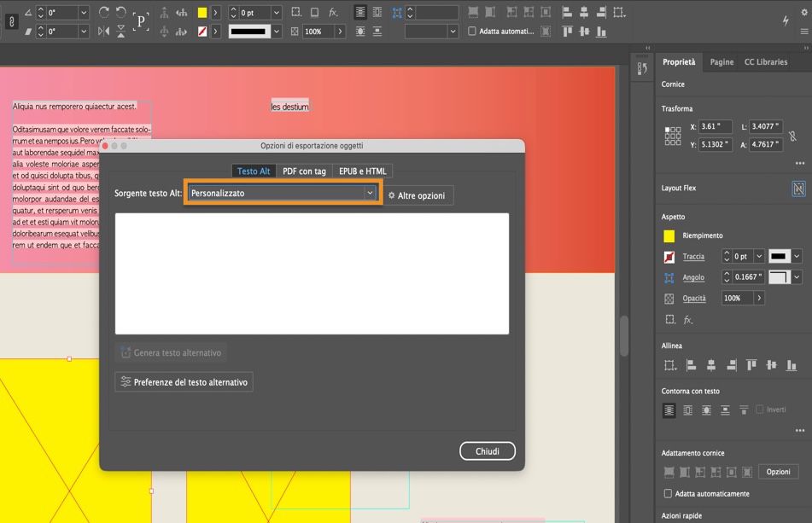Select the no text wrap button in Contorna con testo
Screen dimensions: 812x523
point(669,410)
